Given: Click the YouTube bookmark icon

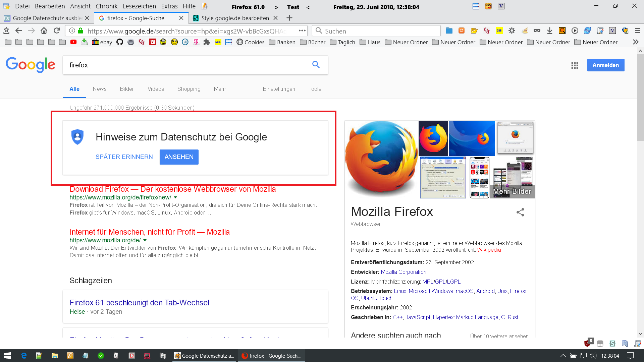Looking at the screenshot, I should pyautogui.click(x=73, y=42).
